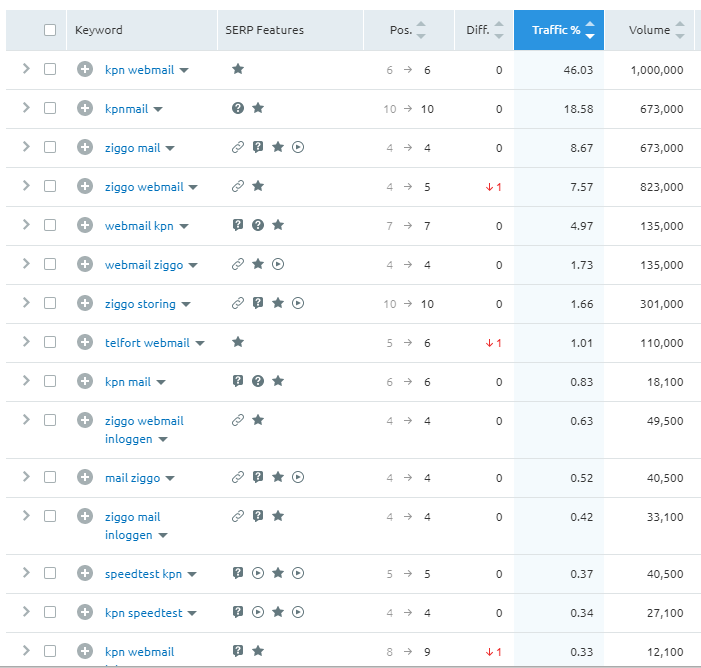Image resolution: width=701 pixels, height=668 pixels.
Task: Click link SERP icon in ziggo mail row
Action: (238, 147)
